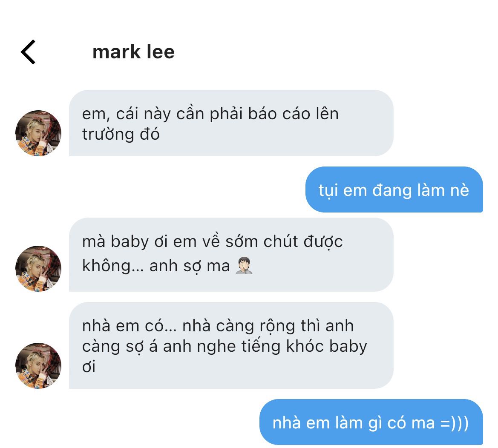Image resolution: width=498 pixels, height=448 pixels.
Task: Click the words "trường đó" in first message
Action: (121, 134)
